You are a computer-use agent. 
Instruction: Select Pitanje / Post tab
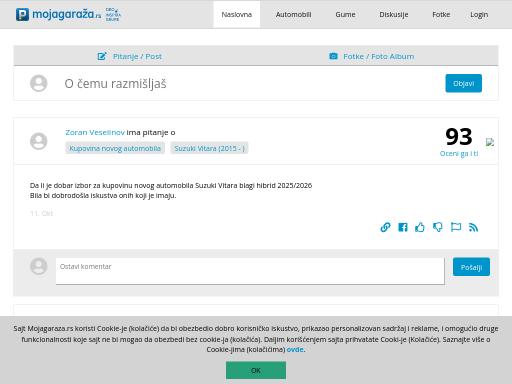point(130,56)
